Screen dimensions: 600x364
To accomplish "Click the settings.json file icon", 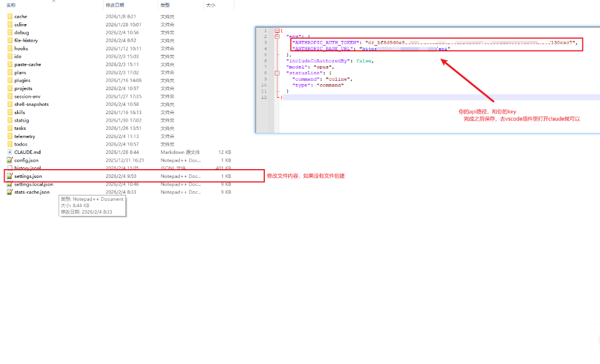I will (x=10, y=176).
